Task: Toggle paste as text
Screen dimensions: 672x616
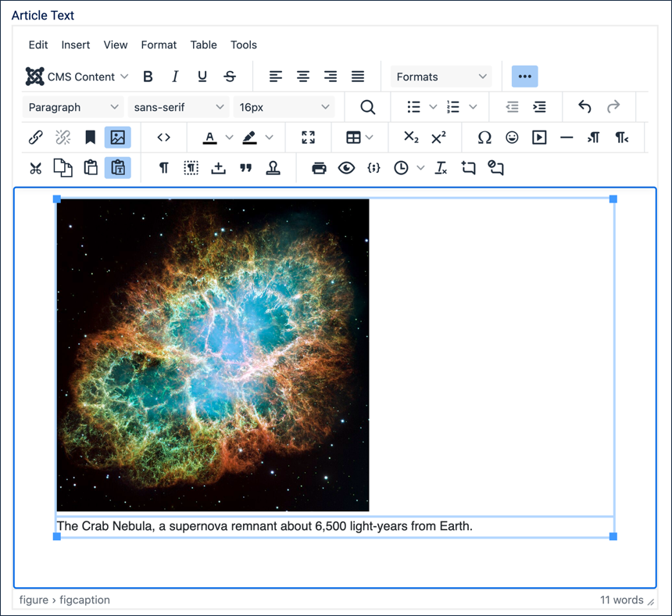Action: coord(118,168)
